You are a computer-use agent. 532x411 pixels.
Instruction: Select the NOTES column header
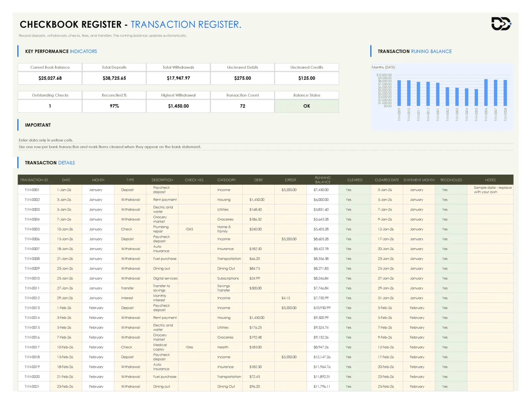tap(490, 180)
